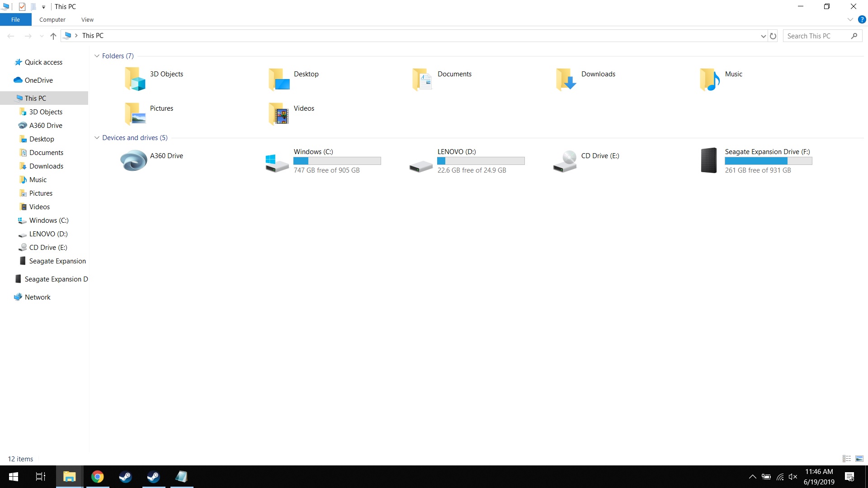Screen dimensions: 868x488
Task: Switch to large thumbnails view in status bar
Action: point(859,459)
